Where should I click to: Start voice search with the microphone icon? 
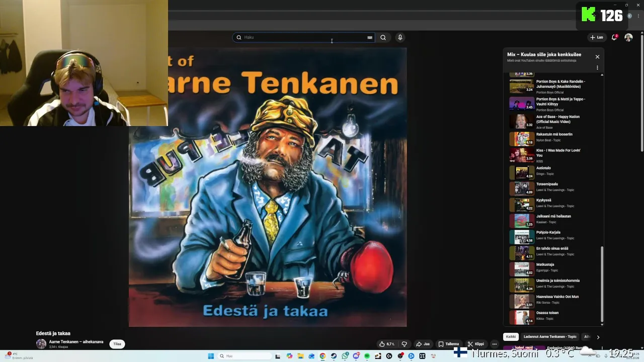[x=400, y=37]
